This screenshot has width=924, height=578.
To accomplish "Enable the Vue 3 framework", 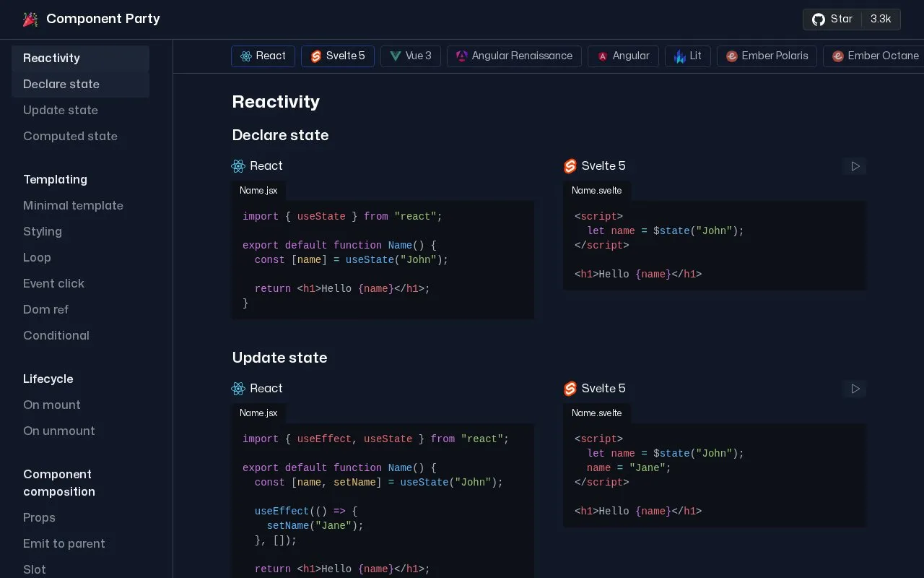I will (x=411, y=56).
